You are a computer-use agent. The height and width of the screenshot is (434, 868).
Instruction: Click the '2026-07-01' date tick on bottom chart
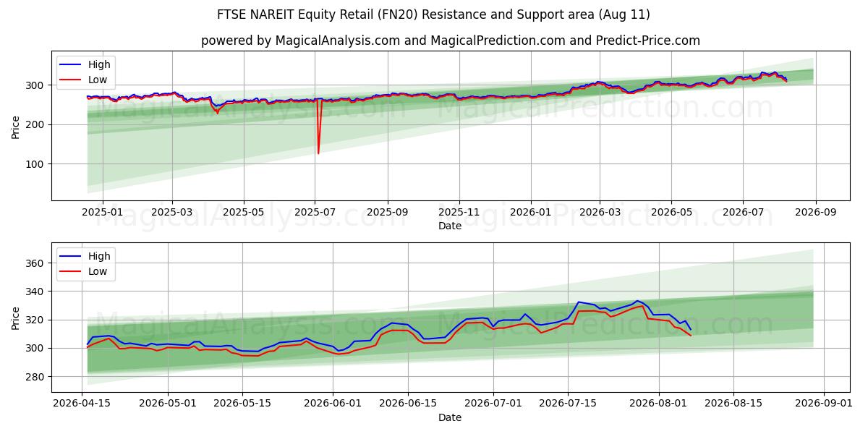point(493,404)
